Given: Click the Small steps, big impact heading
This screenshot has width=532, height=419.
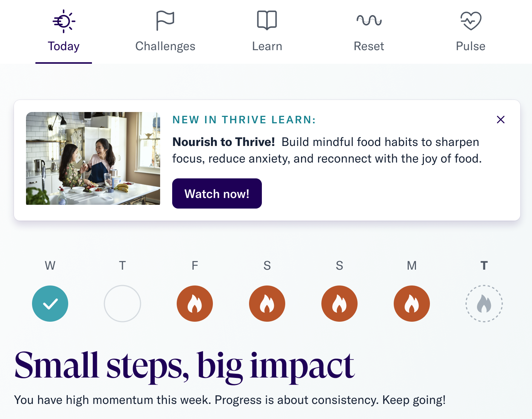Looking at the screenshot, I should pyautogui.click(x=184, y=365).
